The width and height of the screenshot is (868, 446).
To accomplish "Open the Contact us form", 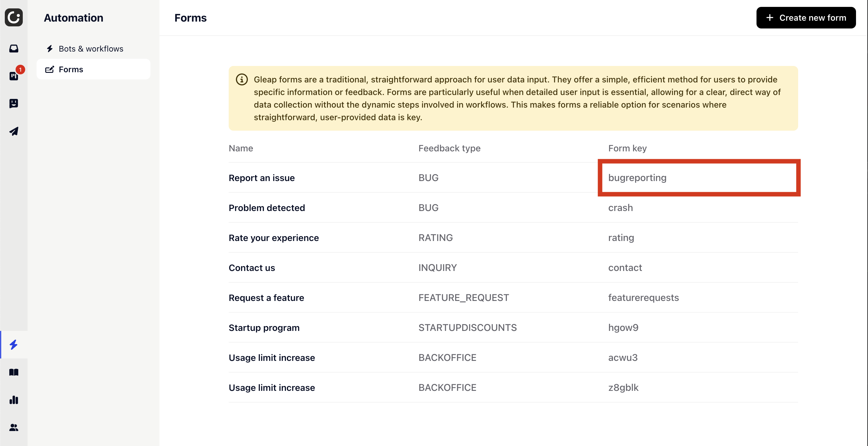I will pos(252,268).
